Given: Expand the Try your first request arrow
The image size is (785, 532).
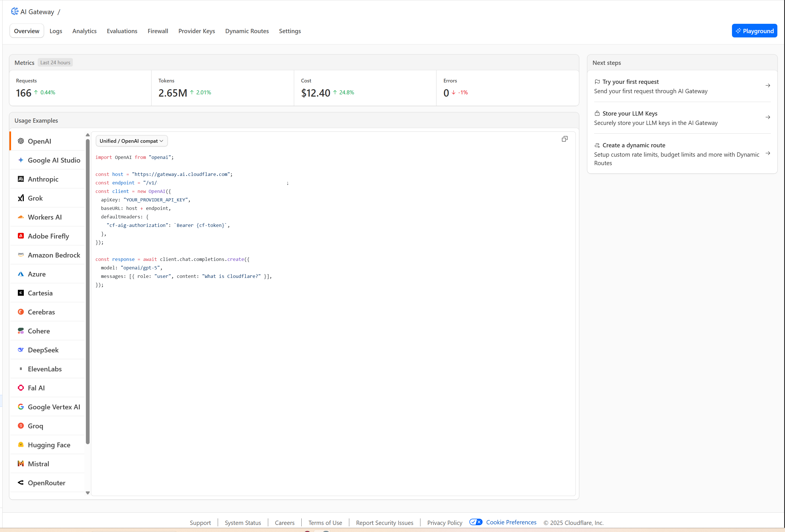Looking at the screenshot, I should pyautogui.click(x=767, y=86).
